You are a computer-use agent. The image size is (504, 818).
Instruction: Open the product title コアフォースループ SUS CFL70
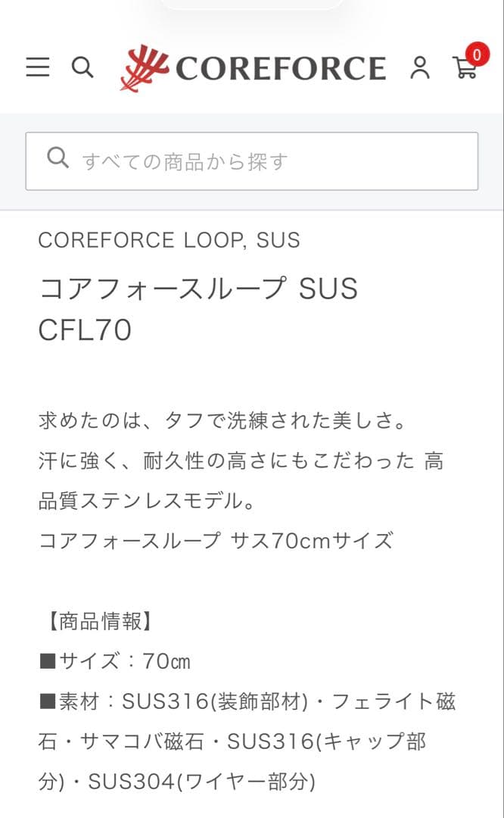click(199, 288)
